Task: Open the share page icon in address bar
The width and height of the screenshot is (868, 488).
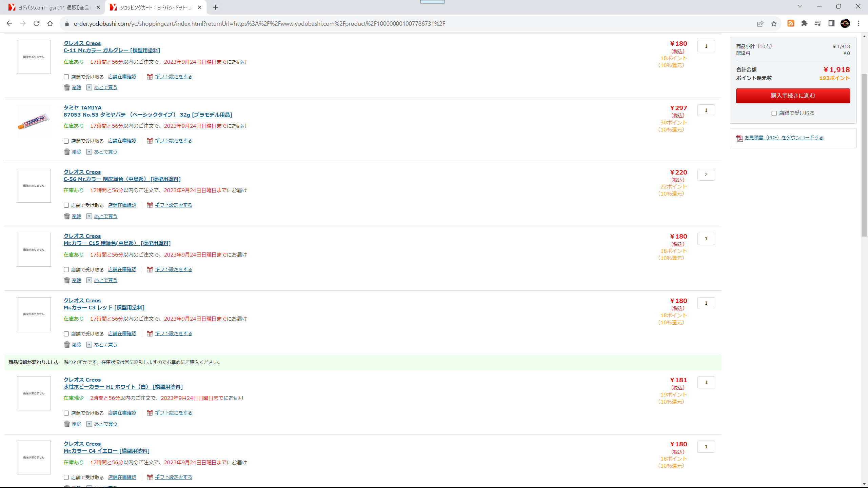Action: point(760,23)
